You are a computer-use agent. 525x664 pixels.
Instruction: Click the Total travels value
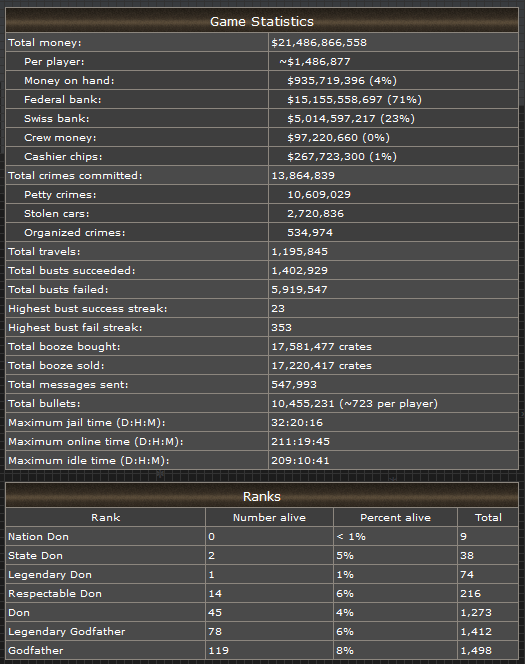point(299,252)
